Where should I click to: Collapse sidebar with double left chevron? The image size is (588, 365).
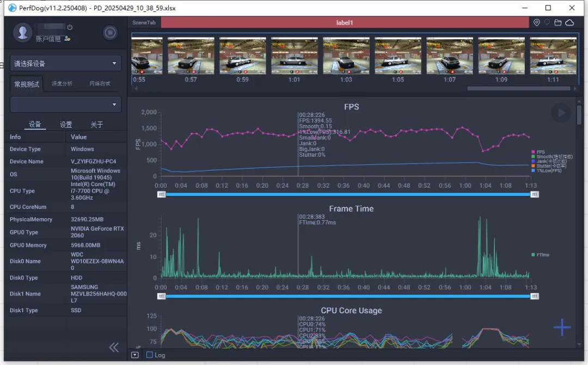[114, 348]
